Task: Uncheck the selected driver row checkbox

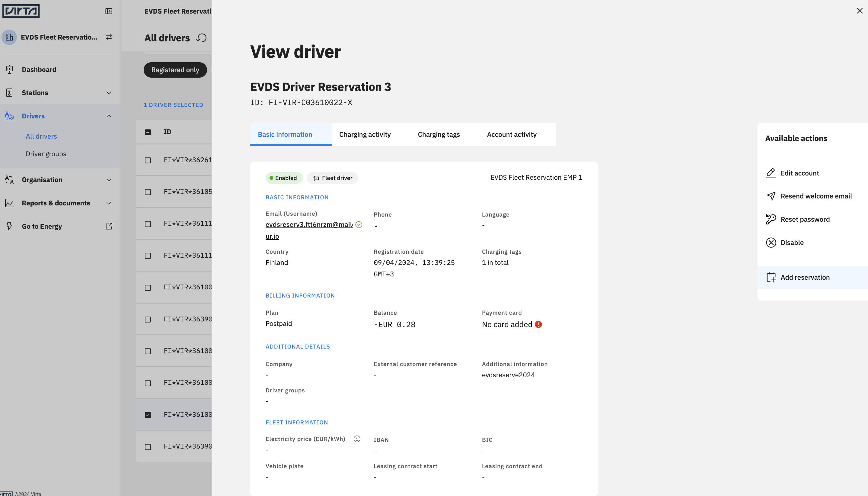Action: (148, 415)
